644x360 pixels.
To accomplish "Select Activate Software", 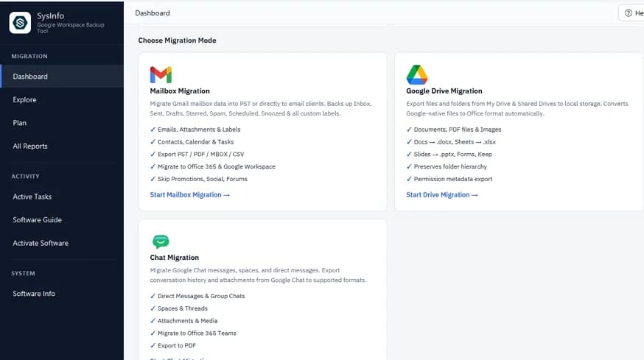I will tap(62, 243).
